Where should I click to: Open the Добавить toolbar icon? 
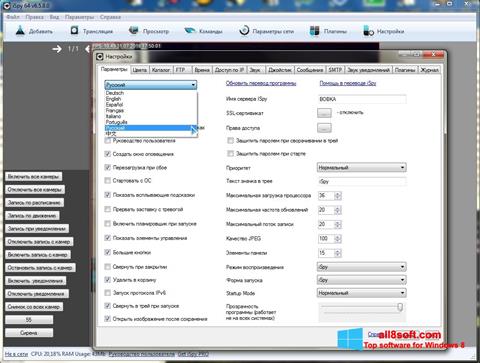click(20, 31)
